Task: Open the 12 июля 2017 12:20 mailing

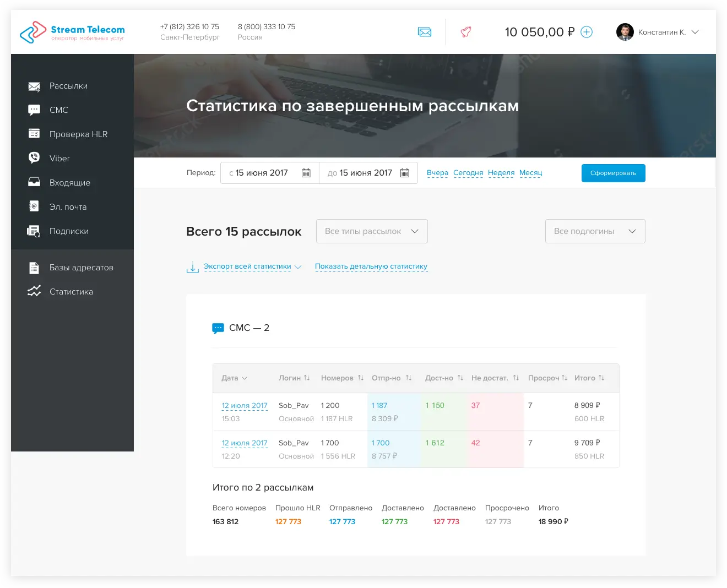Action: (245, 443)
